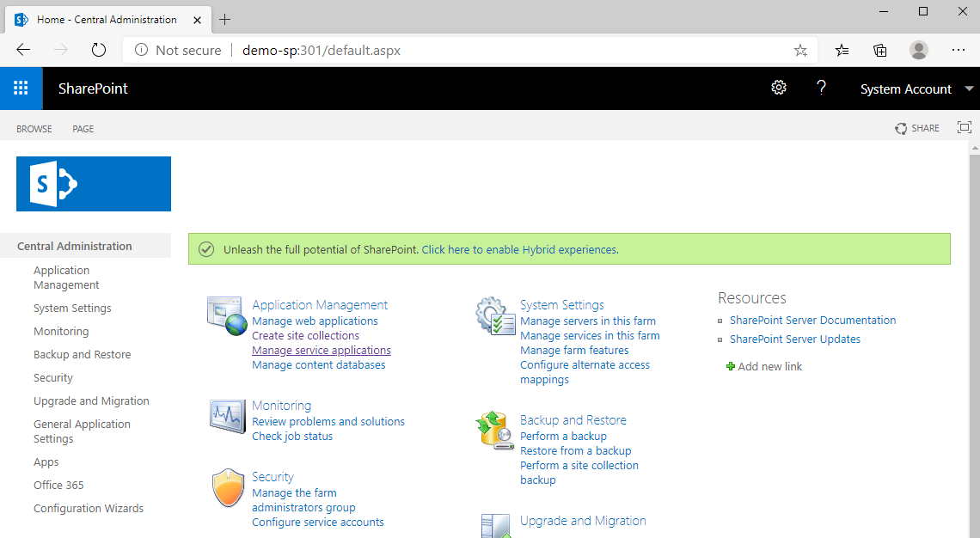Select the Home - Central Administration browser tab

click(107, 20)
